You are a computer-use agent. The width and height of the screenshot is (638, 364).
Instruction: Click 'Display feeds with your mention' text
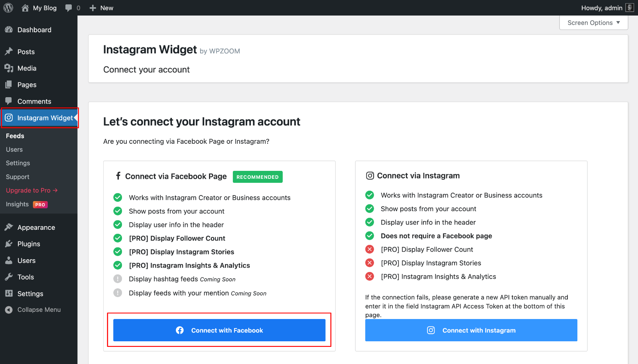[x=179, y=293]
